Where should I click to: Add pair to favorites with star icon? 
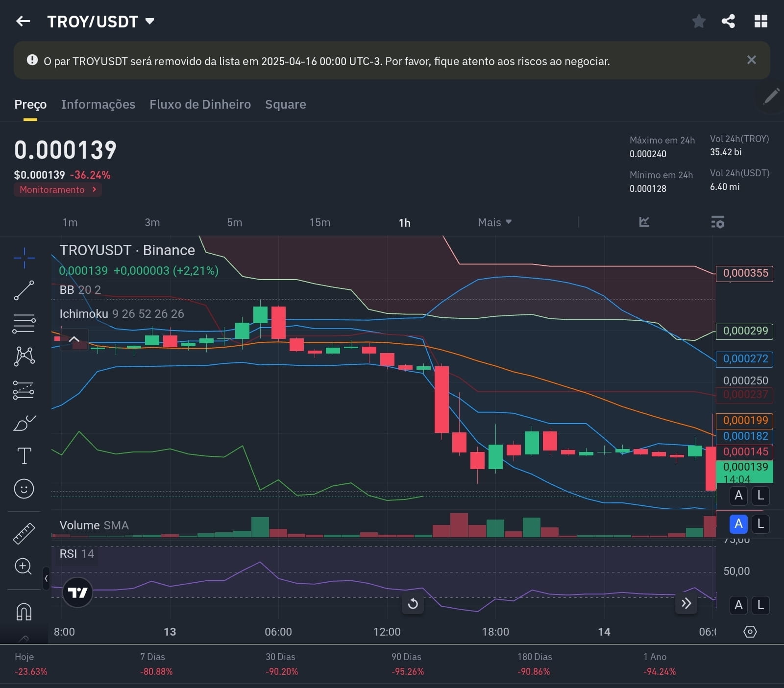pyautogui.click(x=699, y=21)
